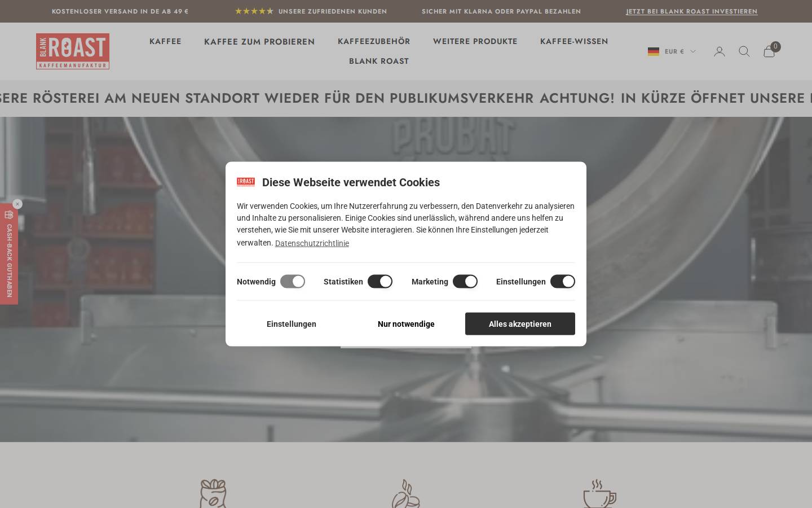Follow Jetzt bei Blank Roast investieren link
Viewport: 812px width, 508px height.
click(692, 11)
